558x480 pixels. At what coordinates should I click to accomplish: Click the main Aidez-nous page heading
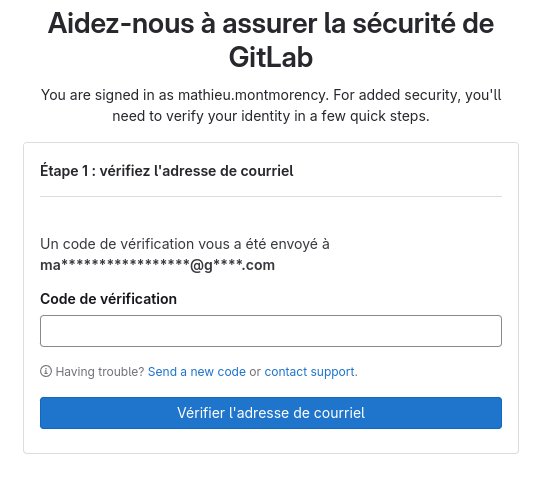271,40
